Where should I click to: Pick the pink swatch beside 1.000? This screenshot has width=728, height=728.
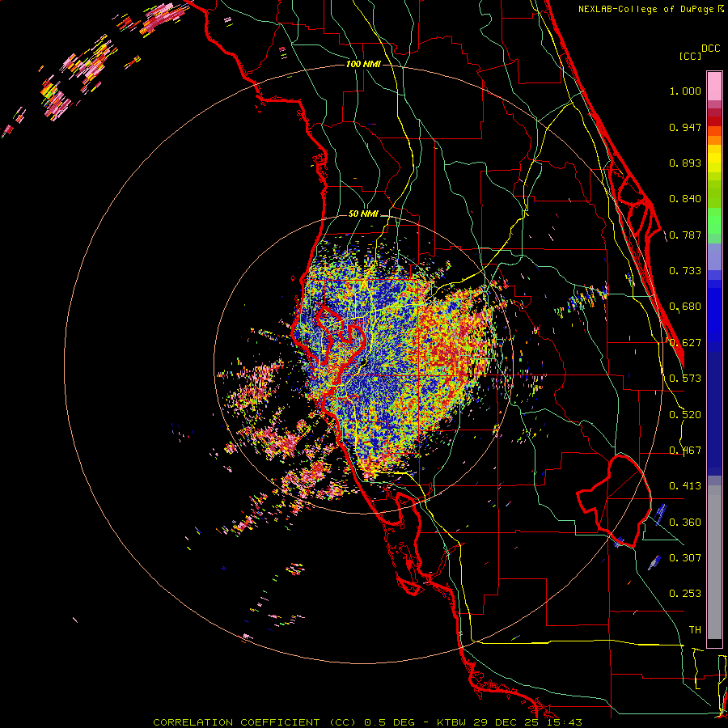(x=714, y=87)
